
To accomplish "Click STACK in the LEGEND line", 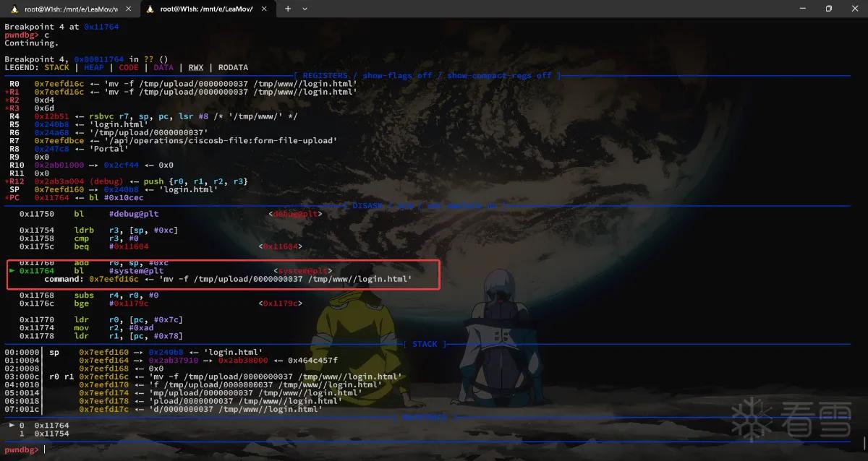I will 57,67.
